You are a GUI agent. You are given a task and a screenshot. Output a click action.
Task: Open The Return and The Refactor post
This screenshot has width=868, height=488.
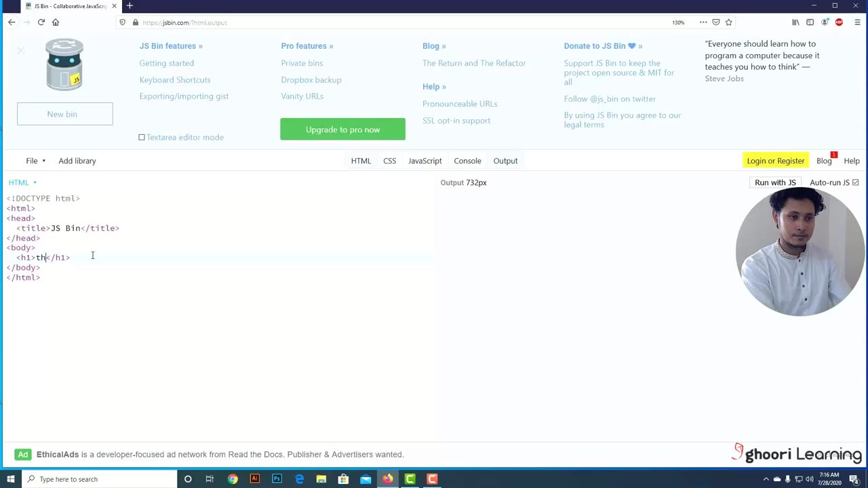pos(474,63)
